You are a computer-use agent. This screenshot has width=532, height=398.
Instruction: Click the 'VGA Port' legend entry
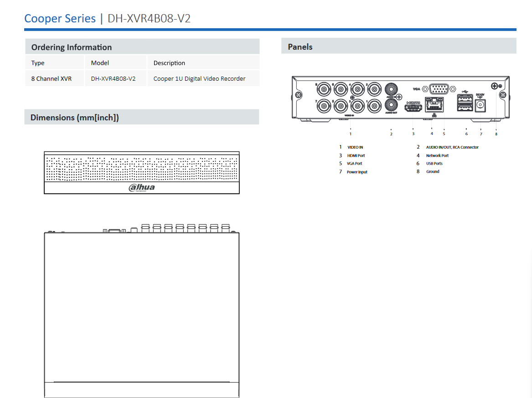pyautogui.click(x=355, y=164)
